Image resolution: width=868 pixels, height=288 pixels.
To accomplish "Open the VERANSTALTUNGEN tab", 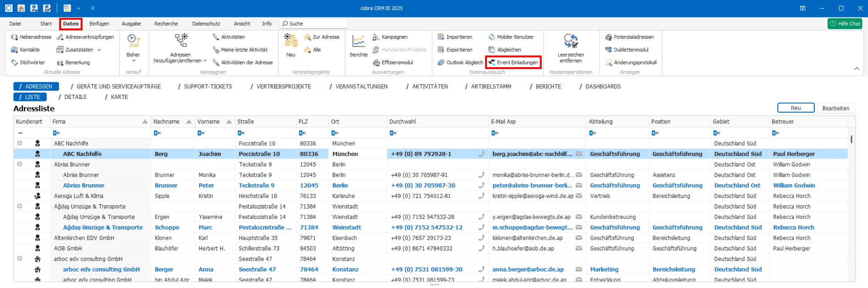I will 361,87.
